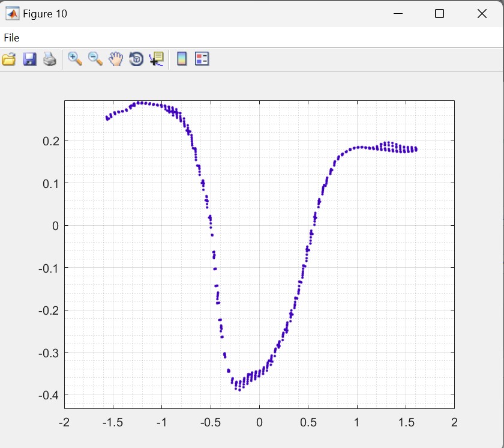Insert a legend via toolbar icon
Image resolution: width=504 pixels, height=448 pixels.
point(202,59)
